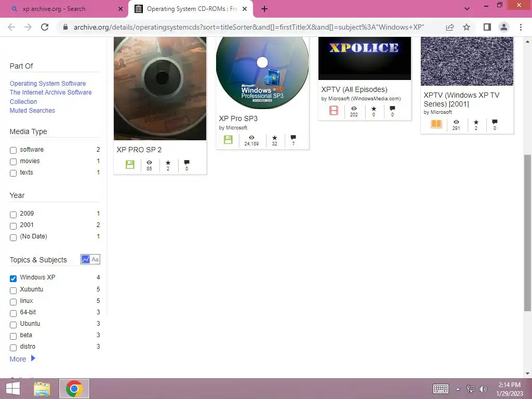Open the XP Pro SP3 title link
Viewport: 532px width, 399px height.
(x=238, y=118)
